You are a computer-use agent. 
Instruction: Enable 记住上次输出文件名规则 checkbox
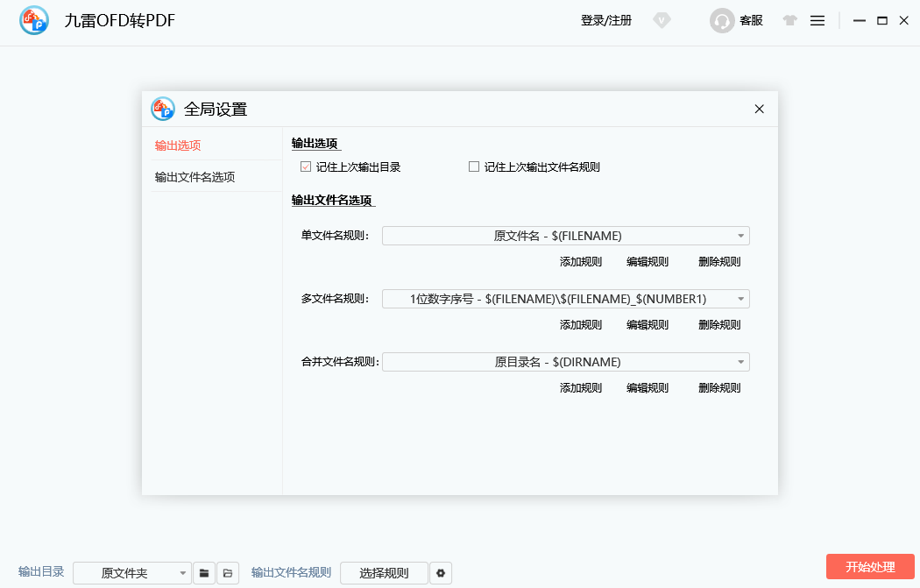pyautogui.click(x=473, y=166)
